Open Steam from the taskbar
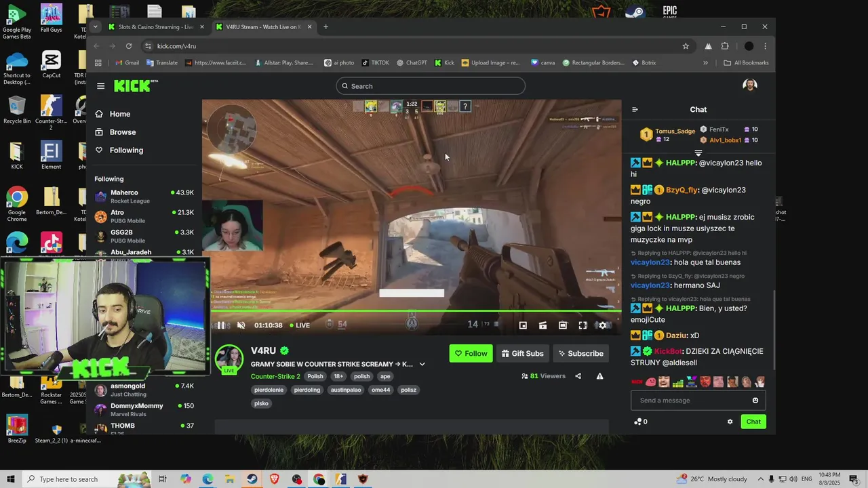The width and height of the screenshot is (868, 488). click(252, 479)
